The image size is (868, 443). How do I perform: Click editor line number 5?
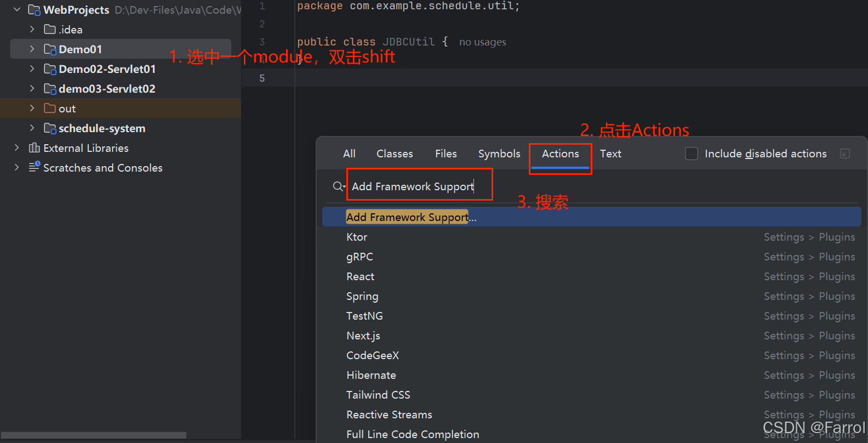click(x=262, y=78)
